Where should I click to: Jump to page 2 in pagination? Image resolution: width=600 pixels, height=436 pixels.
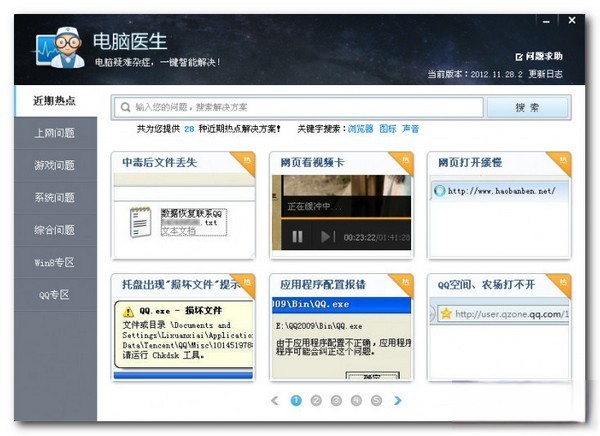pyautogui.click(x=316, y=400)
